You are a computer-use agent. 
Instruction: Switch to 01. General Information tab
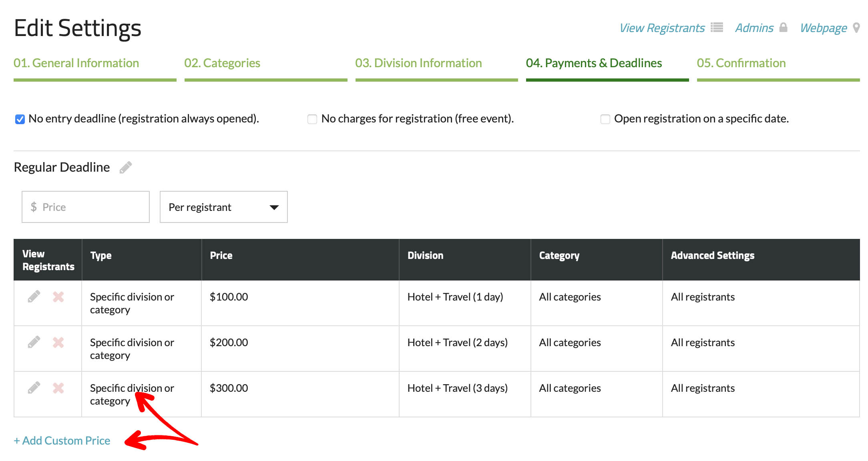click(x=76, y=63)
